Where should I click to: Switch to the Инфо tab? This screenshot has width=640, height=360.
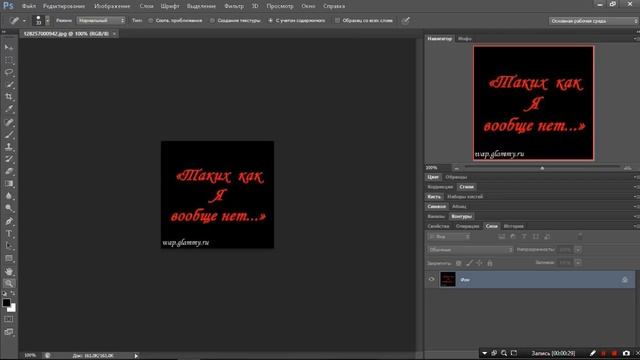[x=464, y=39]
